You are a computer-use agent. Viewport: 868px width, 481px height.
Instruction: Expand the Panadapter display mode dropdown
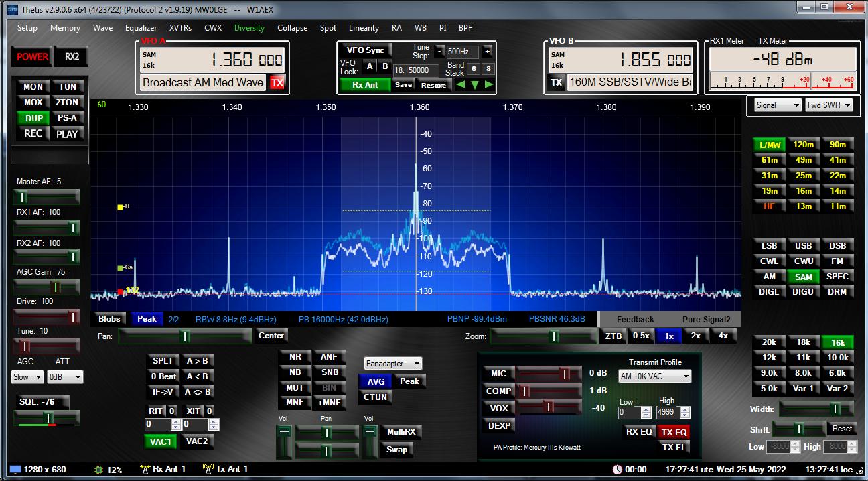point(393,364)
